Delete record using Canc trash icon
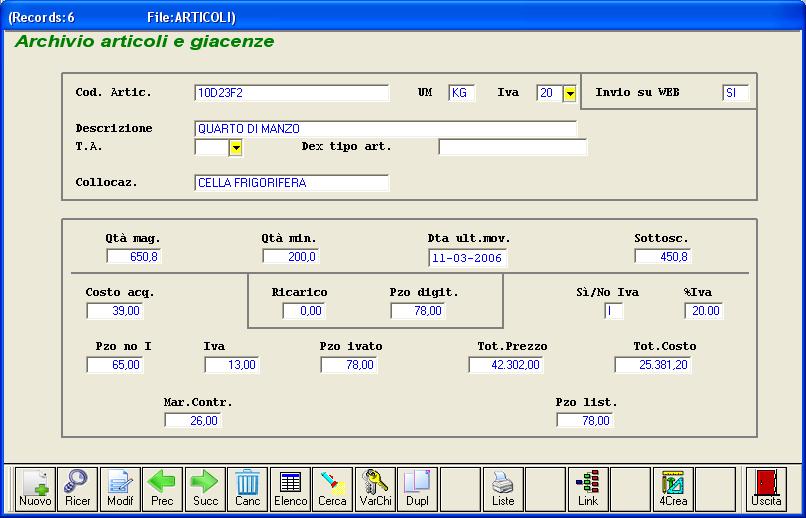 (x=248, y=489)
